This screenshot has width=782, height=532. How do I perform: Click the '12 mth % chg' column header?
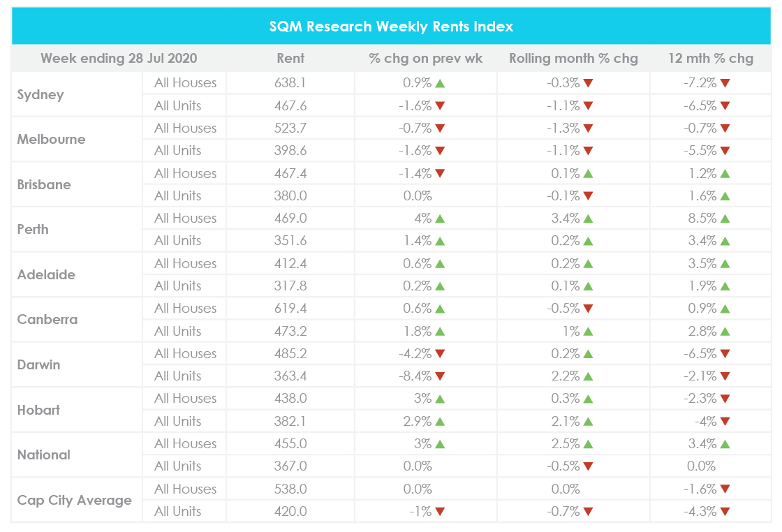point(711,59)
